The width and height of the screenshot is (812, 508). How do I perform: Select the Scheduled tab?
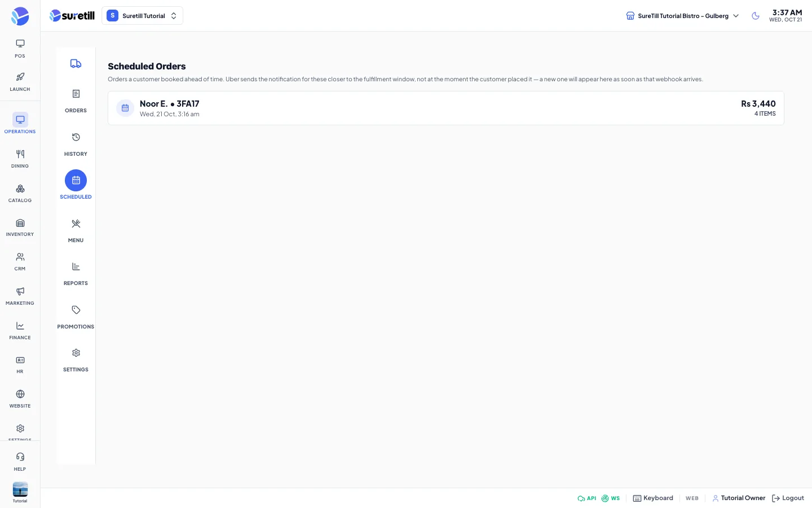76,186
